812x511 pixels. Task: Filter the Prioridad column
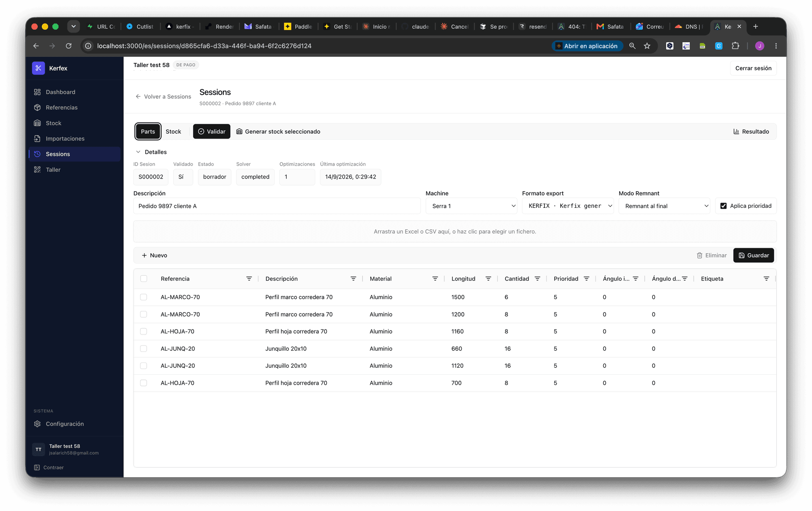[586, 279]
